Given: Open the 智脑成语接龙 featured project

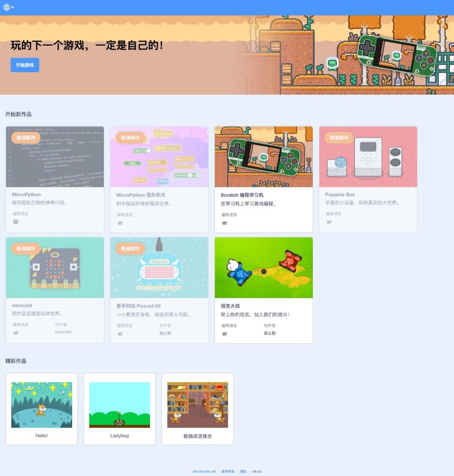Looking at the screenshot, I should (x=197, y=404).
